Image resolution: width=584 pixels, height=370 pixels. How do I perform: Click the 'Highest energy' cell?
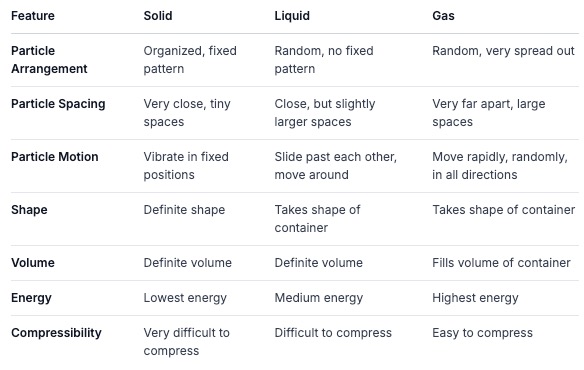pos(475,298)
